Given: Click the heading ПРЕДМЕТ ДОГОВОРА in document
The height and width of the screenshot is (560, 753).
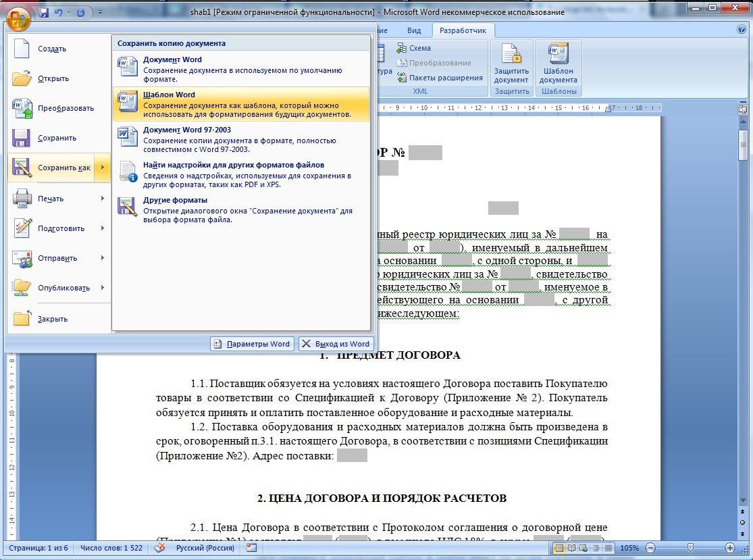Looking at the screenshot, I should click(x=398, y=355).
